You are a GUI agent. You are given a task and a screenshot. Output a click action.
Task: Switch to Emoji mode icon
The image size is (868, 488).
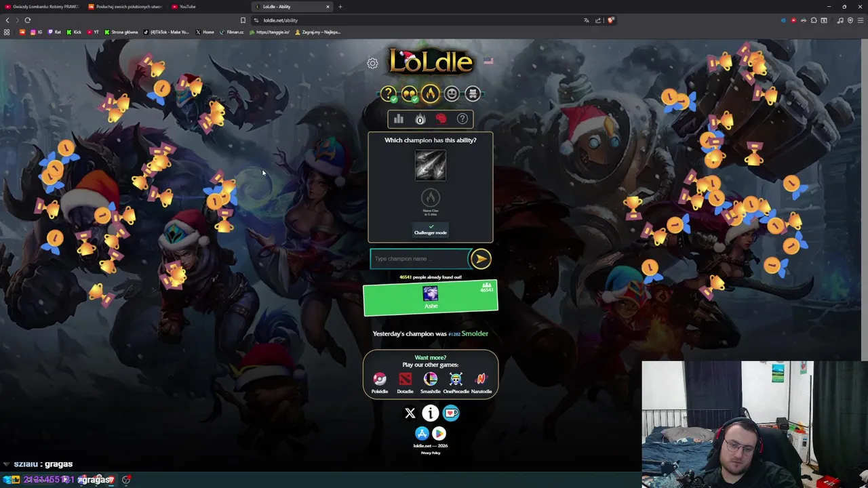coord(452,94)
